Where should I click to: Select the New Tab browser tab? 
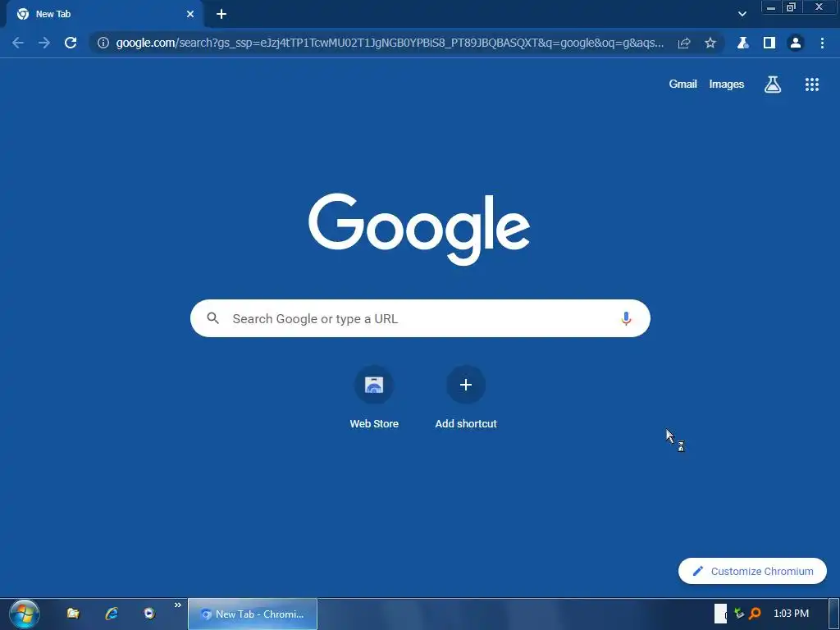tap(104, 15)
